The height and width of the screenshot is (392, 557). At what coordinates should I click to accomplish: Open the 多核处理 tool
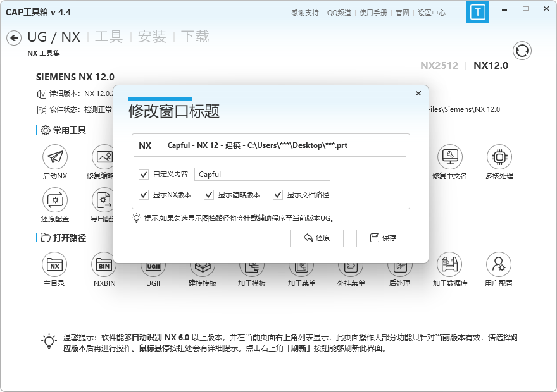coord(499,157)
